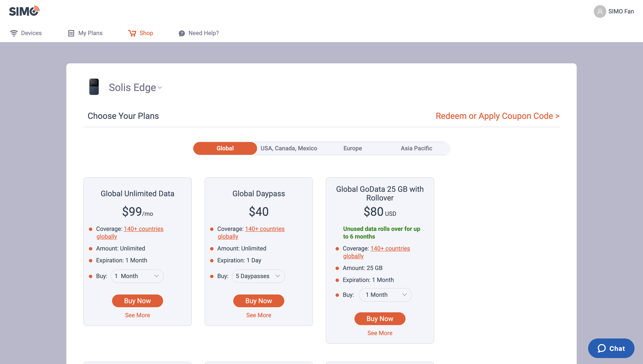Click Redeem or Apply Coupon Code
This screenshot has height=364, width=643.
point(498,116)
